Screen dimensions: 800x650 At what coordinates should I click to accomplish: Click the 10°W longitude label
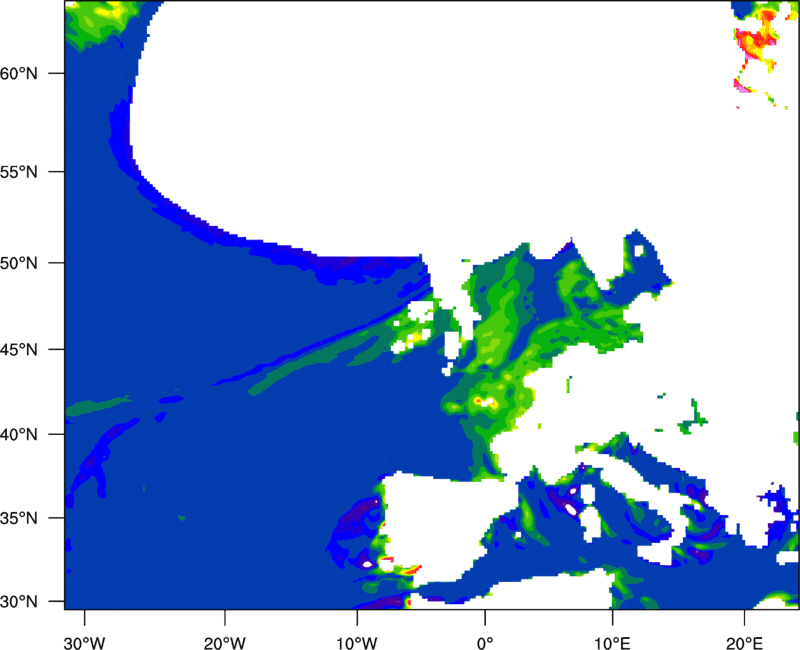click(357, 643)
